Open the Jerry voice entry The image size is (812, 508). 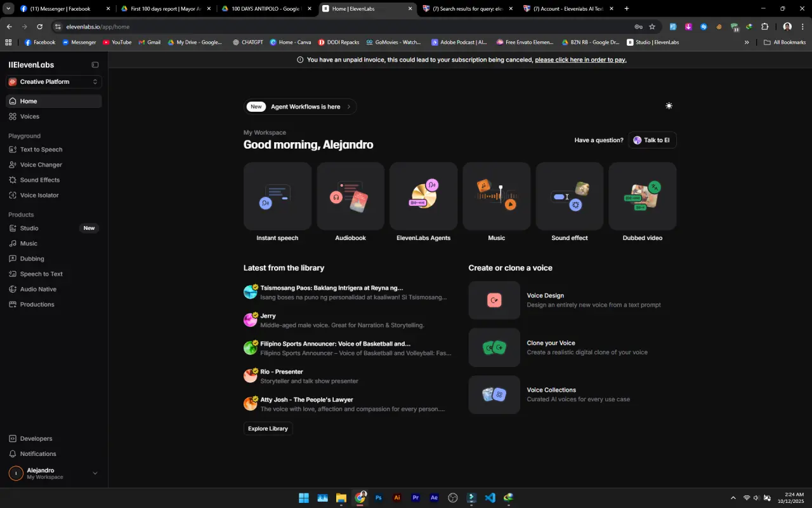[x=348, y=320]
